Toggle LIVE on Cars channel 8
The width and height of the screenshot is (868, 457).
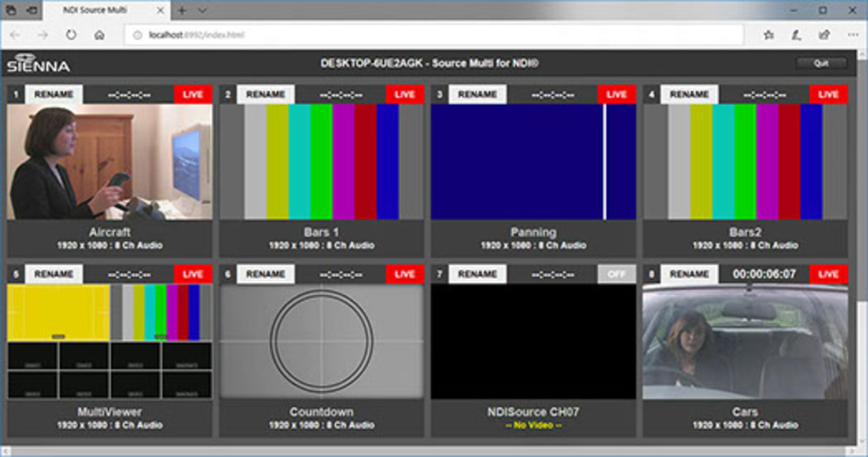(x=828, y=274)
